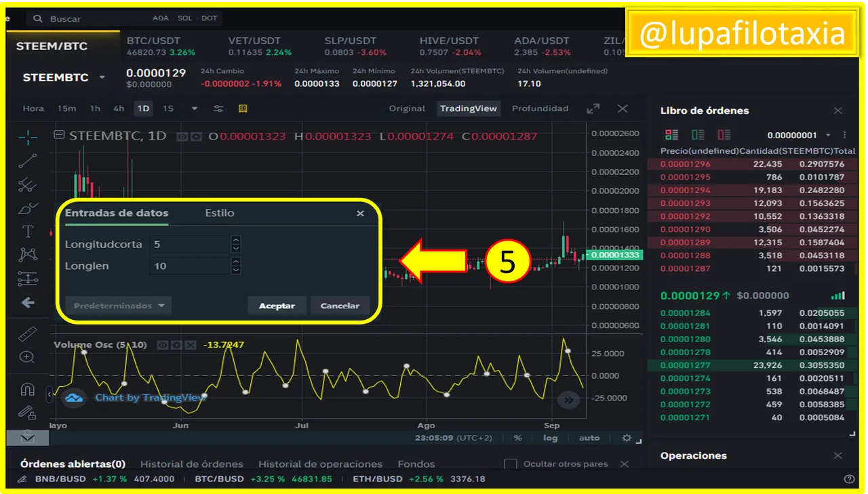Image resolution: width=868 pixels, height=494 pixels.
Task: Select the 15m time interval
Action: point(66,108)
